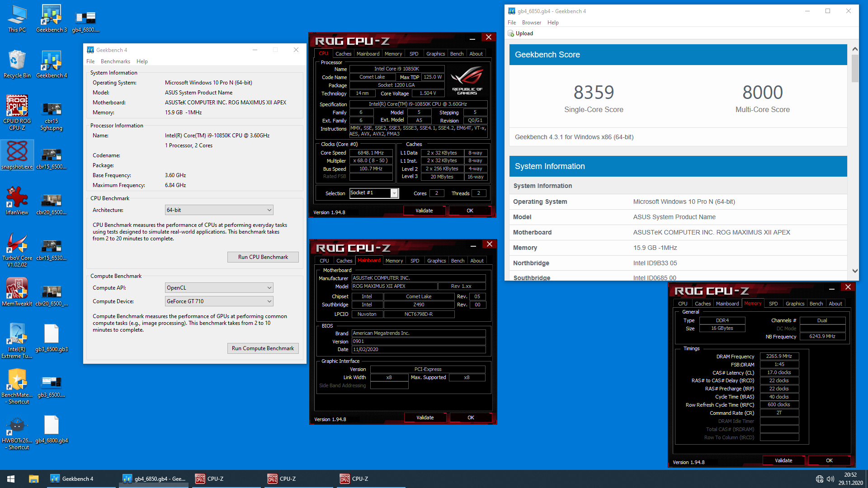
Task: Click Windows Start button
Action: (x=11, y=479)
